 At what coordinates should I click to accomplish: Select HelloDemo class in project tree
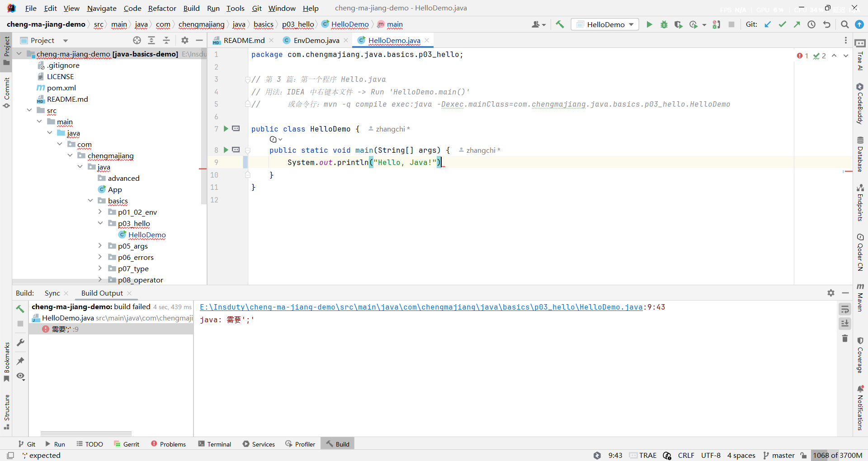[147, 235]
